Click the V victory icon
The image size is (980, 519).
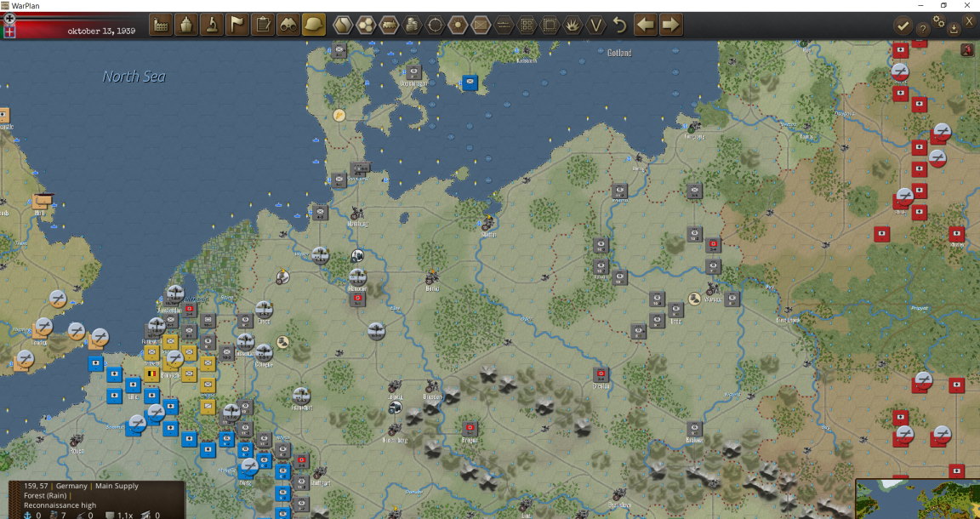point(595,26)
